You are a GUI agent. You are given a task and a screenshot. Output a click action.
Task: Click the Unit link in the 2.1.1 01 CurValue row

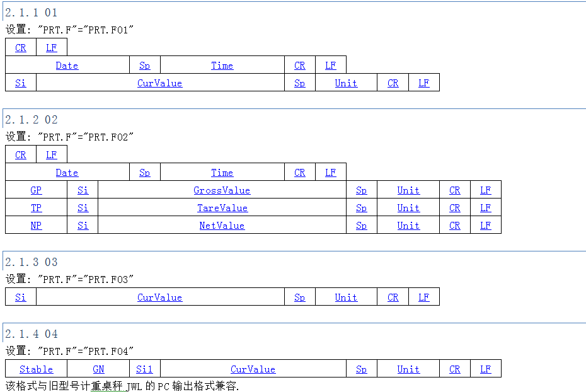(x=346, y=83)
